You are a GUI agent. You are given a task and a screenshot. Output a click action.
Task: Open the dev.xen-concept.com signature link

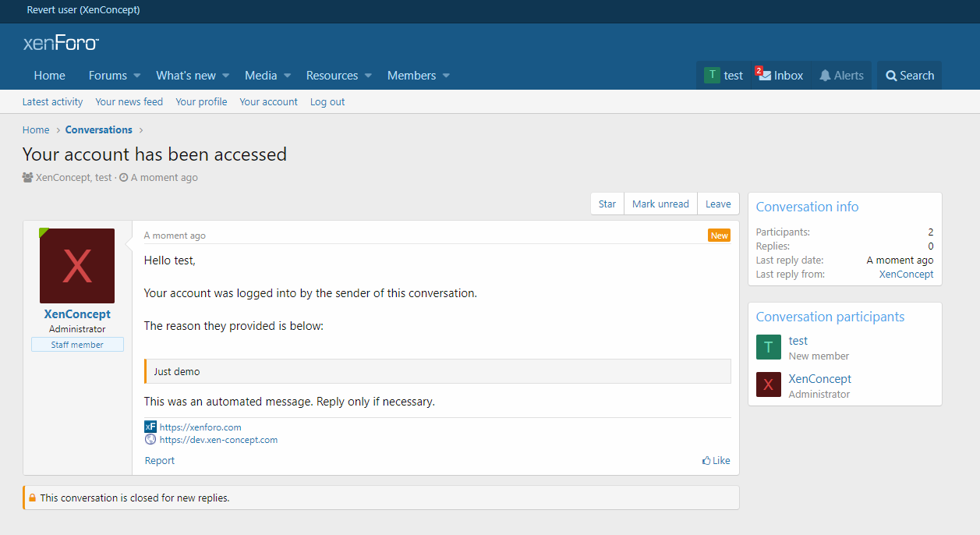[218, 440]
